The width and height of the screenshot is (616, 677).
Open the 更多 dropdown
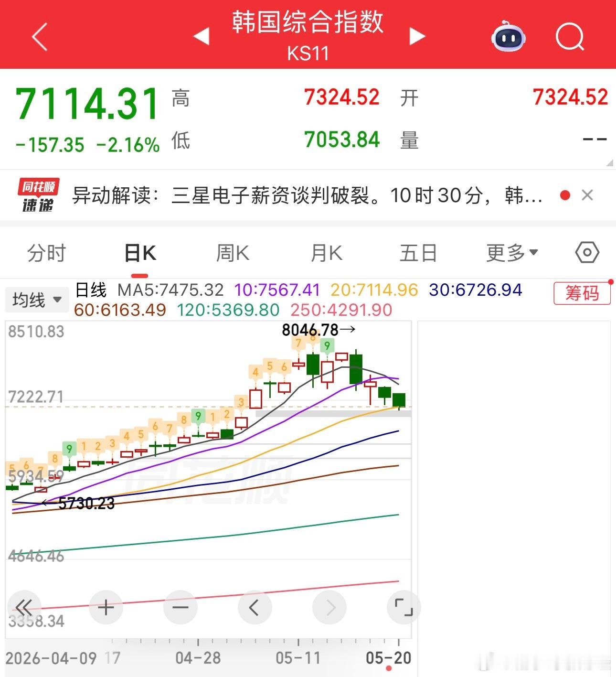click(x=512, y=253)
